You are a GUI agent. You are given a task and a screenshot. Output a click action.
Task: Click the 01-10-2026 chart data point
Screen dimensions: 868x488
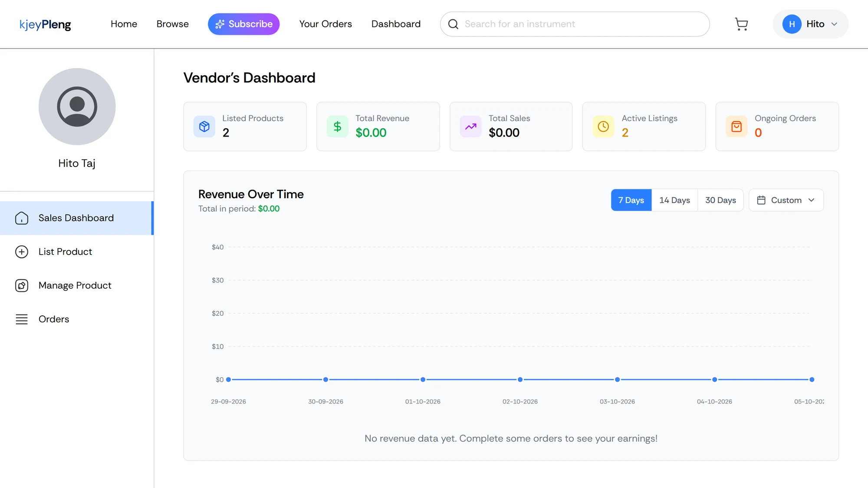tap(423, 380)
